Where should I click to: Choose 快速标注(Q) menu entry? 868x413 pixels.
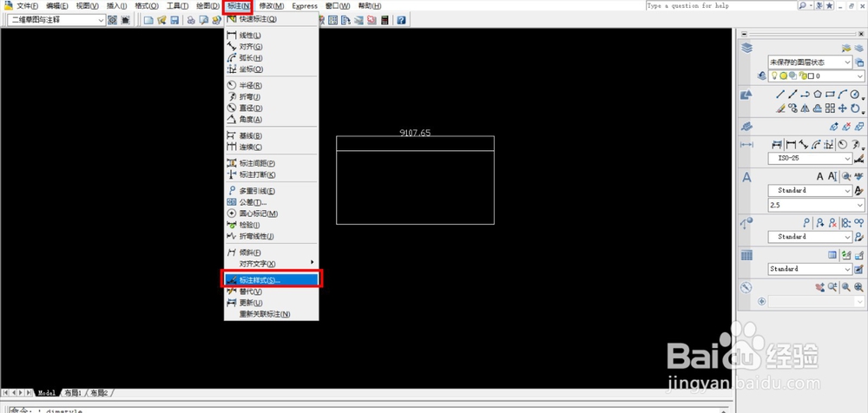pyautogui.click(x=271, y=19)
